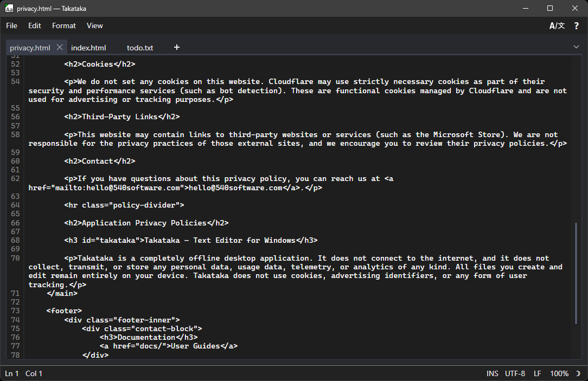
Task: Switch to the todo.txt tab
Action: coord(140,48)
